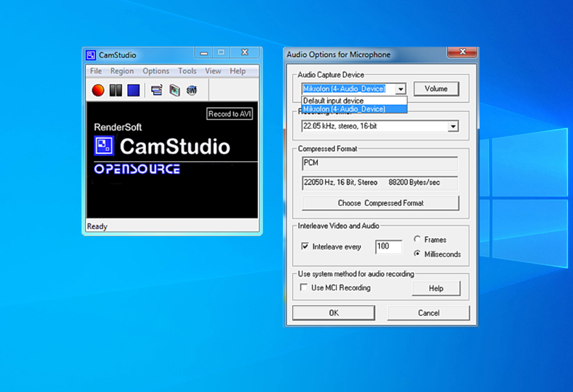Open the View menu
573x392 pixels.
point(213,71)
